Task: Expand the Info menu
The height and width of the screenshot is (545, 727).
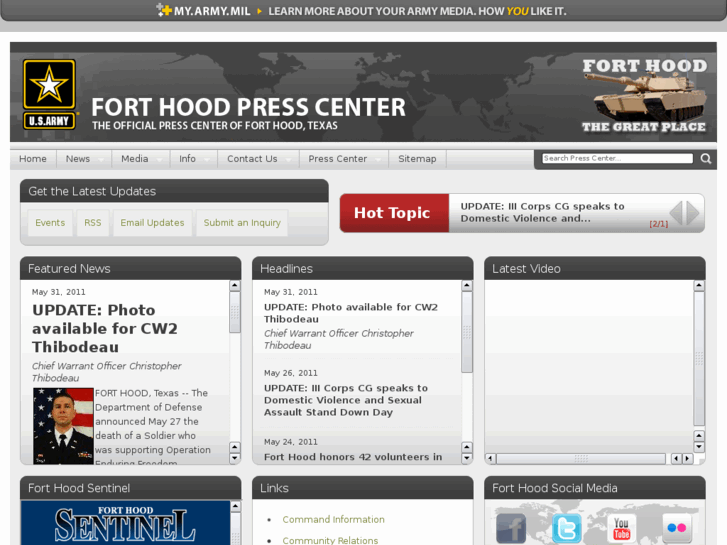Action: 193,159
